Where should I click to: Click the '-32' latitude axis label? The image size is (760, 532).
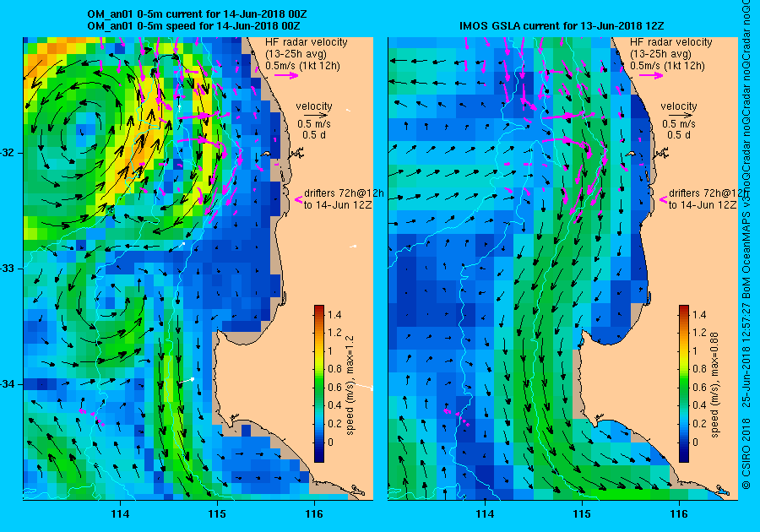click(x=8, y=153)
